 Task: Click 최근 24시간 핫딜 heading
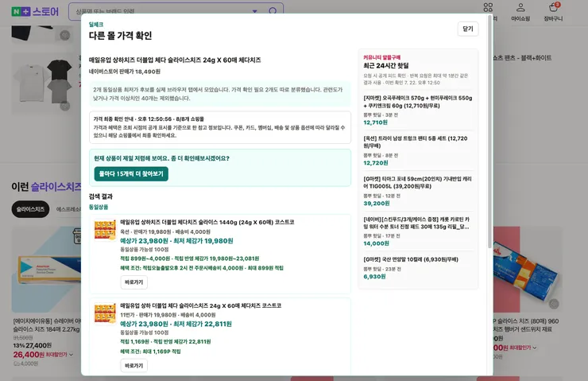386,66
